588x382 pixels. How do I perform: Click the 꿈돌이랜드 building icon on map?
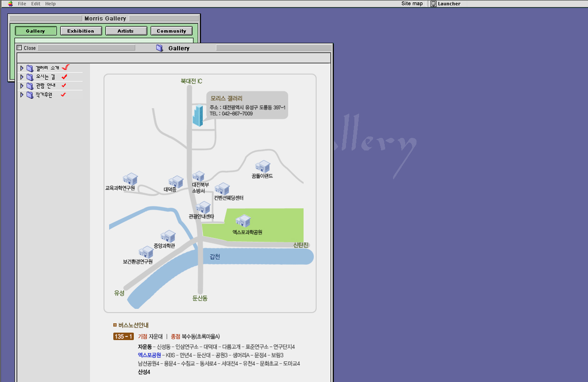tap(263, 166)
